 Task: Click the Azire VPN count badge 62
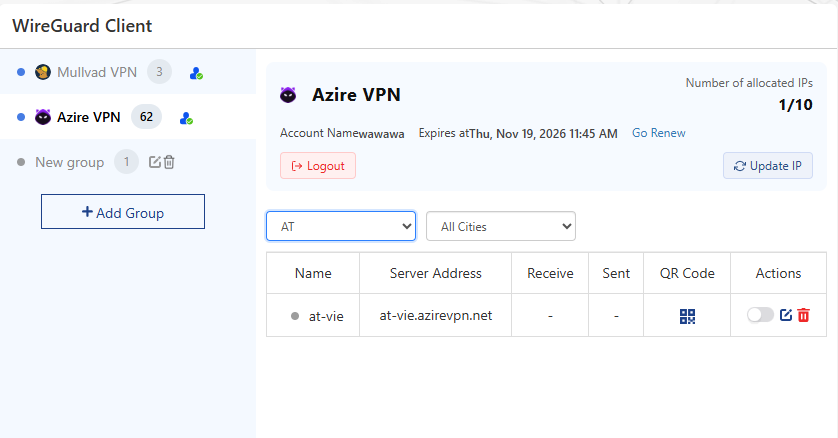146,116
